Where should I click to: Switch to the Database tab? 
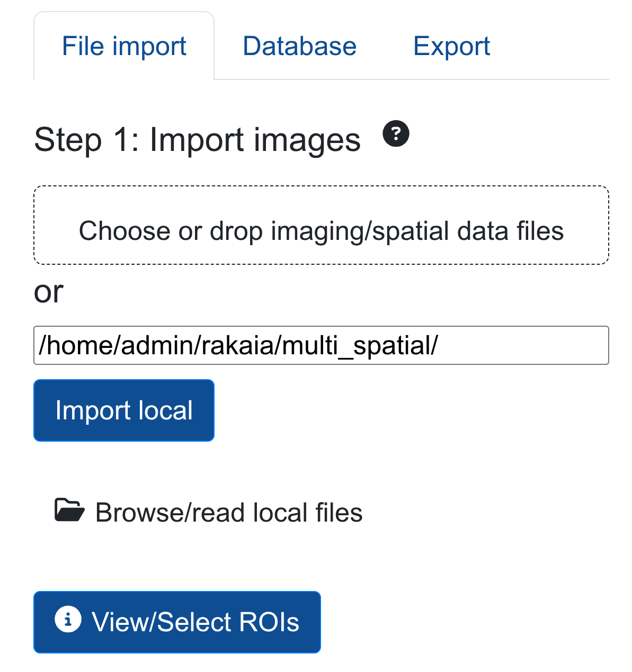point(299,47)
